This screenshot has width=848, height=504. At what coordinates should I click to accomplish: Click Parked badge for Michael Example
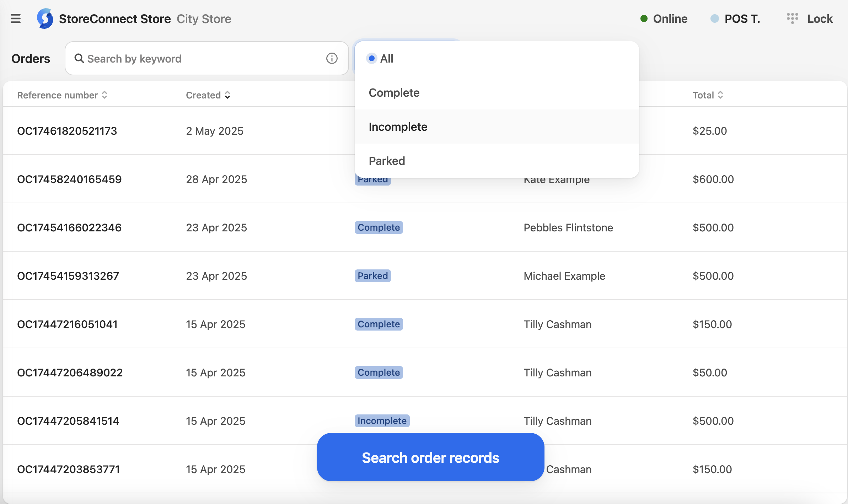[x=372, y=276]
